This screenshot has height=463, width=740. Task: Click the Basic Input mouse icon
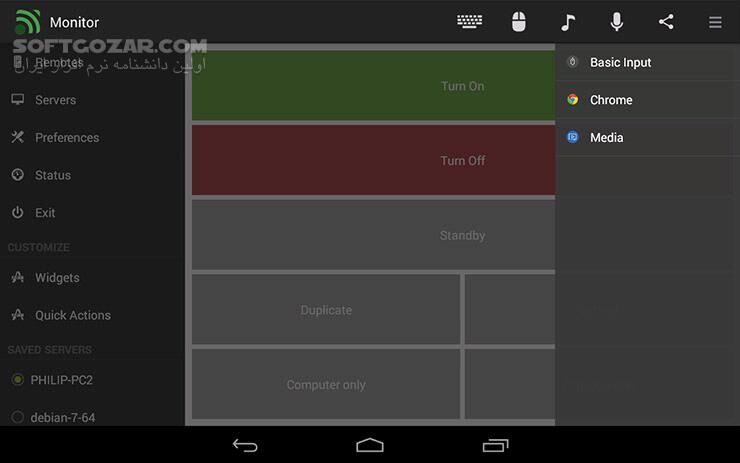coord(572,62)
